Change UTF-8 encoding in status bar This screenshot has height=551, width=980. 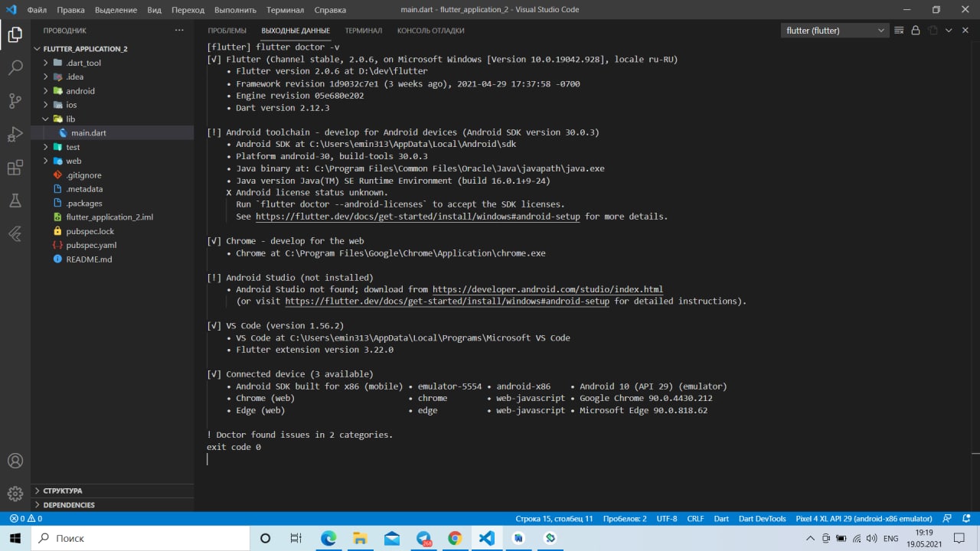pos(667,518)
